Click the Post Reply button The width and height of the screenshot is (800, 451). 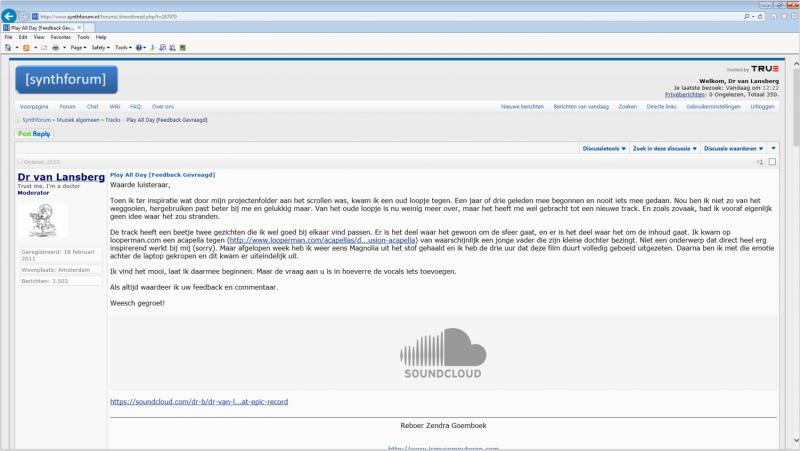(x=34, y=134)
